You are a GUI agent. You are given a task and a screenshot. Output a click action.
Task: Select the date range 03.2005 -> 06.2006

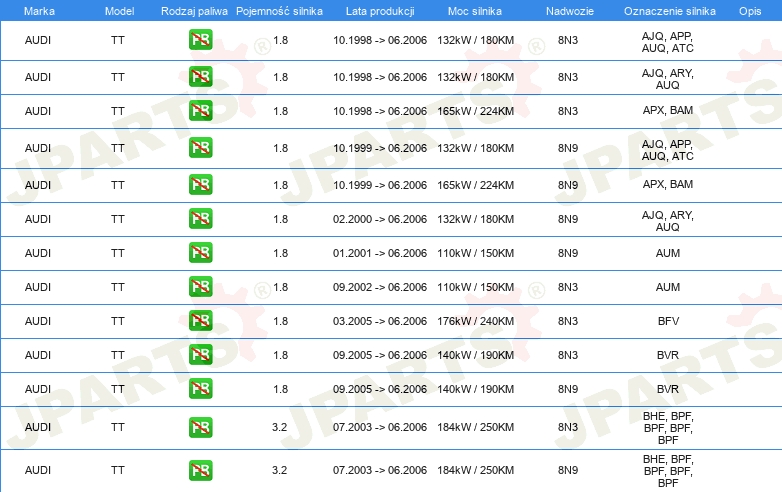(x=380, y=321)
